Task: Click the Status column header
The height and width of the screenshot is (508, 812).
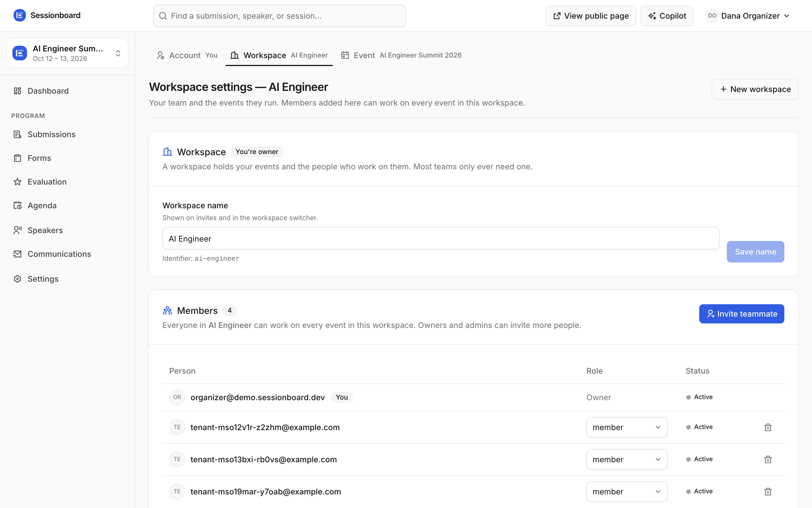Action: pos(697,371)
